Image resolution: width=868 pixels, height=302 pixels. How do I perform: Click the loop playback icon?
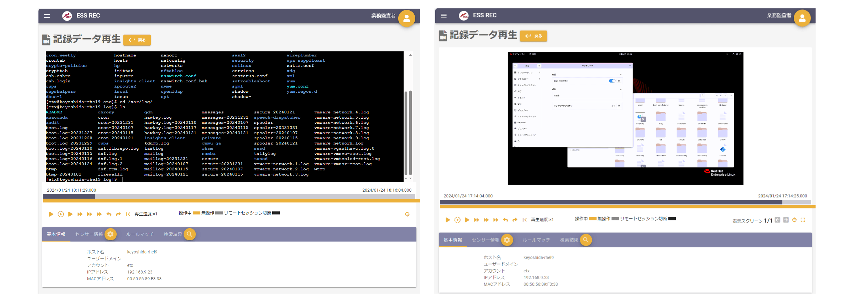pyautogui.click(x=61, y=214)
